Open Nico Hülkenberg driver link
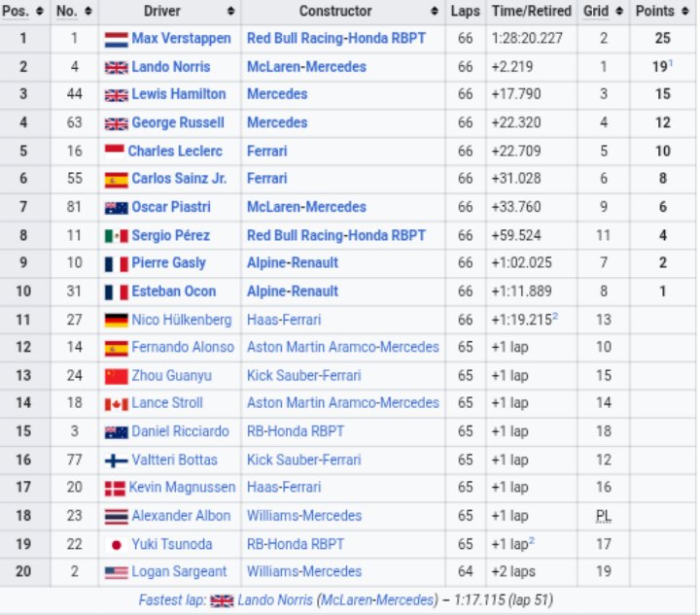This screenshot has height=615, width=700. pyautogui.click(x=182, y=320)
